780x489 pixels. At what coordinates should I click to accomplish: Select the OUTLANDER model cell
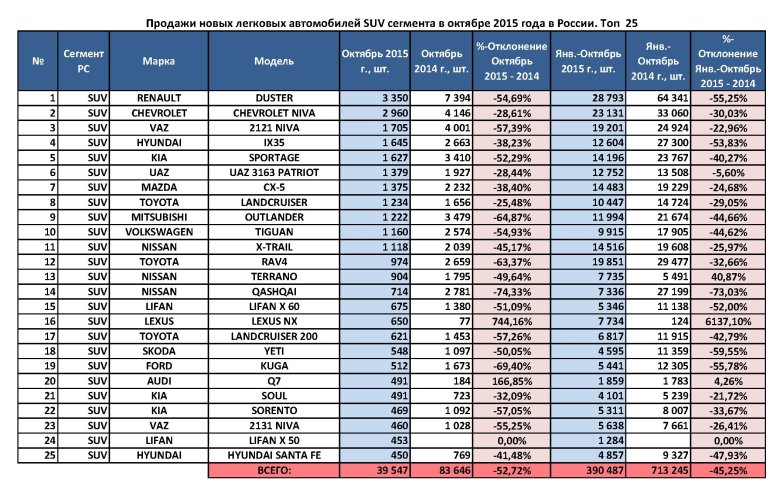274,218
